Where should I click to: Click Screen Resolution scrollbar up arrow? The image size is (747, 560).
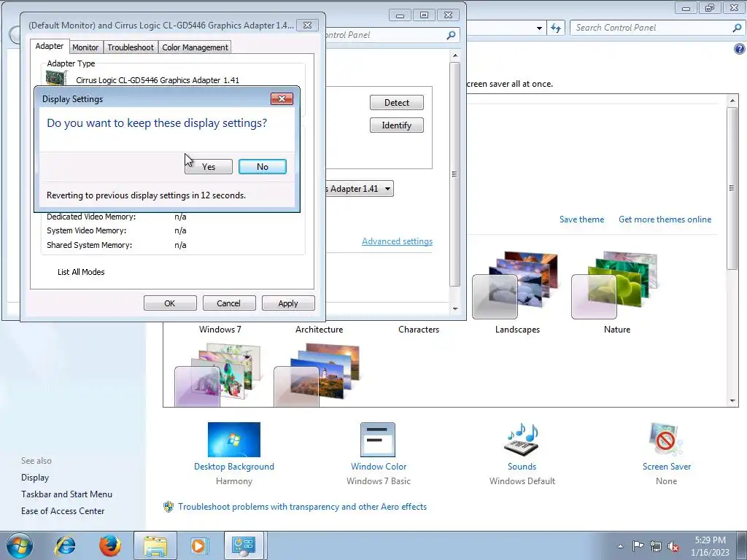(x=455, y=55)
